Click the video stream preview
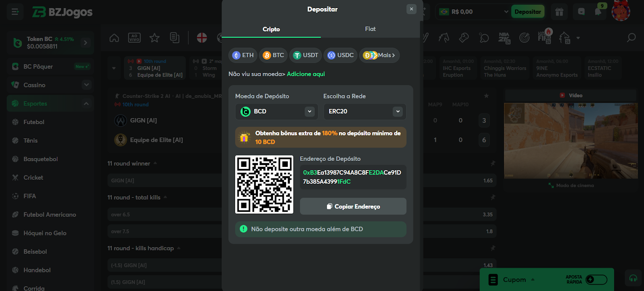The height and width of the screenshot is (291, 644). [x=571, y=141]
